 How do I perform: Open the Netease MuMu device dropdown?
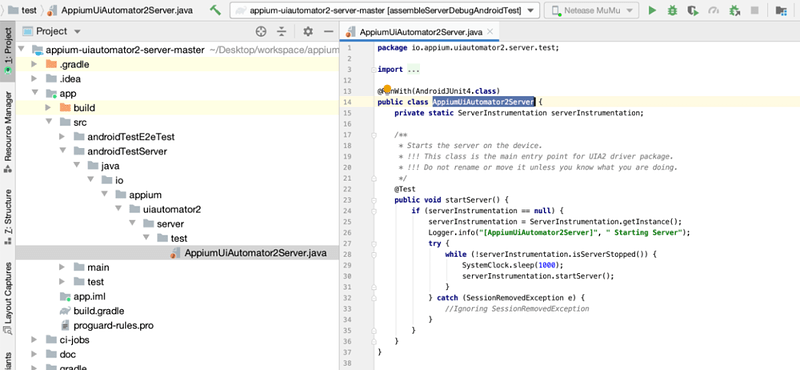click(x=591, y=10)
